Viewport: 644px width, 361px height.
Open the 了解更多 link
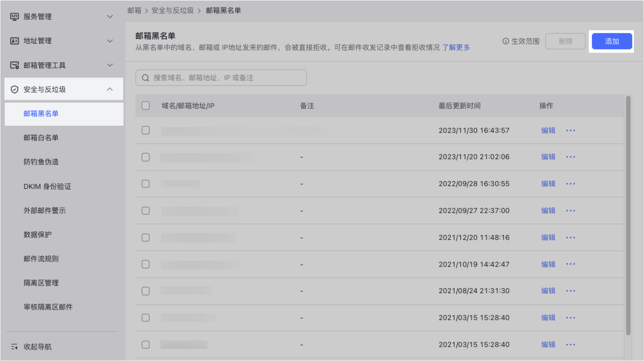coord(456,48)
